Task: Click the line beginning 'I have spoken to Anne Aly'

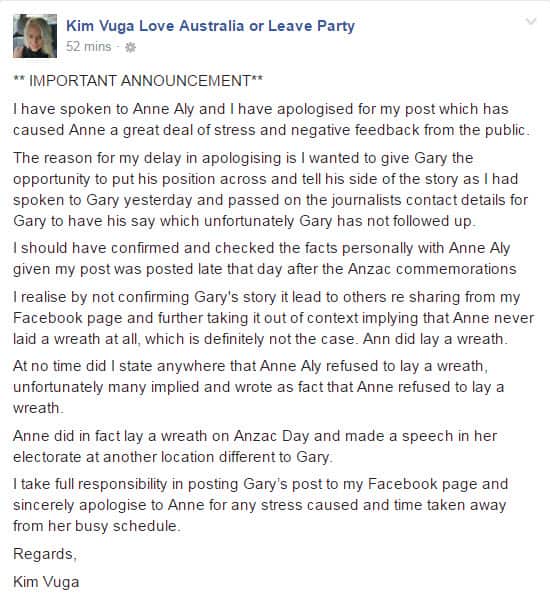Action: pos(261,109)
